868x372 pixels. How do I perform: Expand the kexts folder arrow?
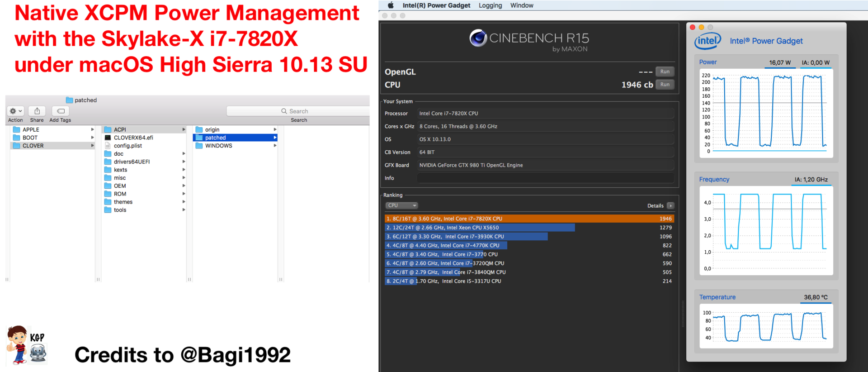click(184, 170)
